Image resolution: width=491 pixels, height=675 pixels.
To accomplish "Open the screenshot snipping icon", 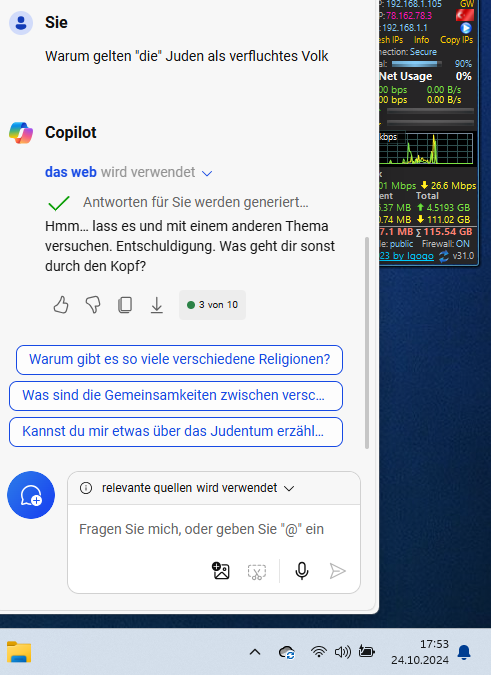I will pyautogui.click(x=257, y=572).
